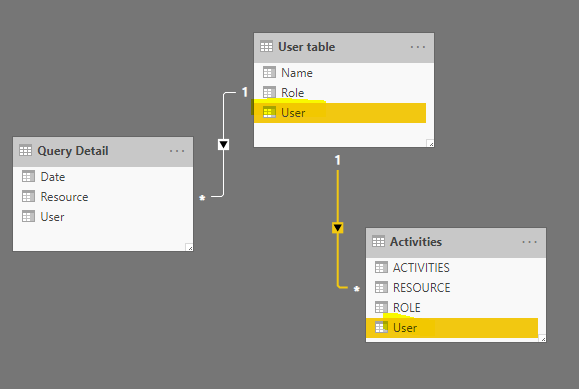Select the highlighted User field in Activities
Viewport: 579px width, 389px height.
pyautogui.click(x=452, y=328)
